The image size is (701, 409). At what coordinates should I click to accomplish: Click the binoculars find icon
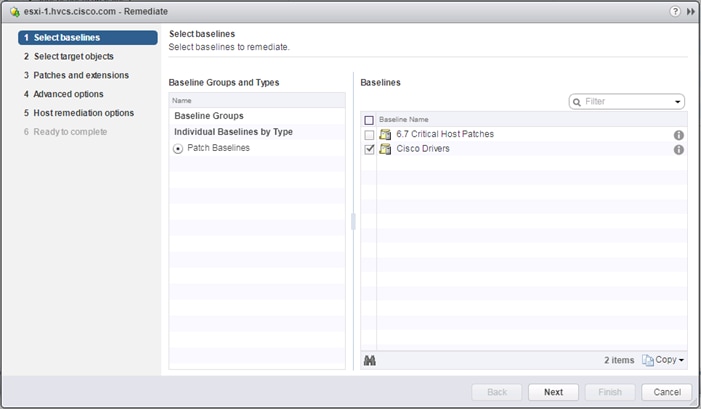[370, 360]
